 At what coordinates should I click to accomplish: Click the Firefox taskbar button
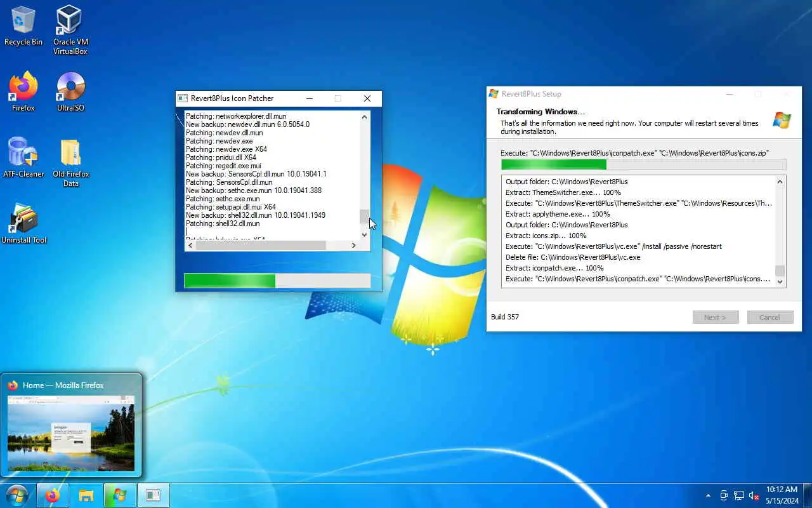[53, 495]
